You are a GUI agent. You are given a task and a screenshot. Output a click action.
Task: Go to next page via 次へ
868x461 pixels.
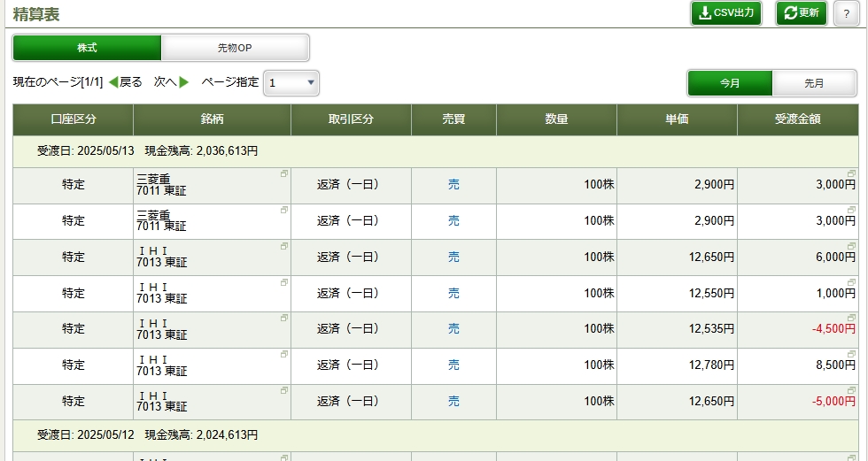pos(172,82)
